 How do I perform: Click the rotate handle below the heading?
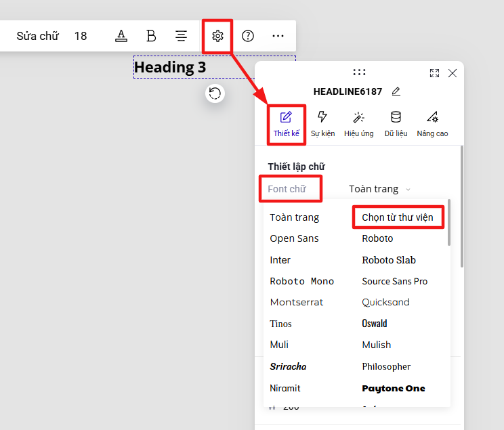click(x=215, y=93)
